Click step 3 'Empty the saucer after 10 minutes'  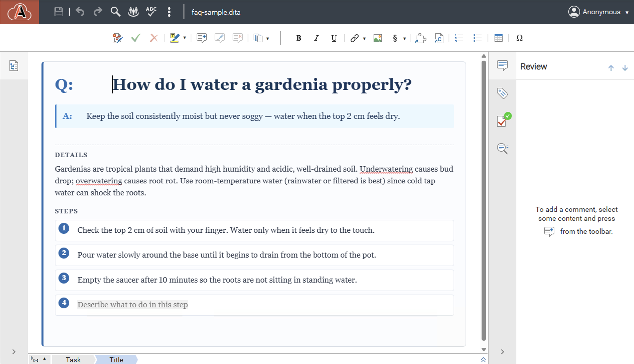coord(137,280)
